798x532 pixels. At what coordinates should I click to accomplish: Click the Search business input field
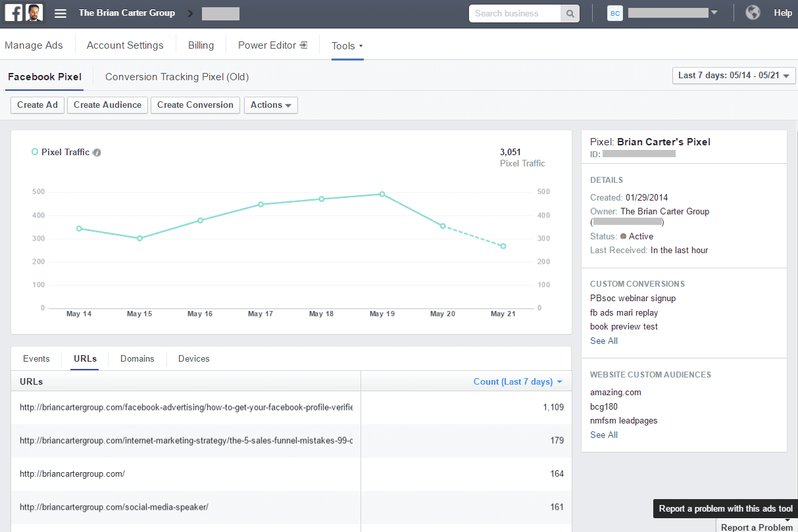(x=514, y=13)
